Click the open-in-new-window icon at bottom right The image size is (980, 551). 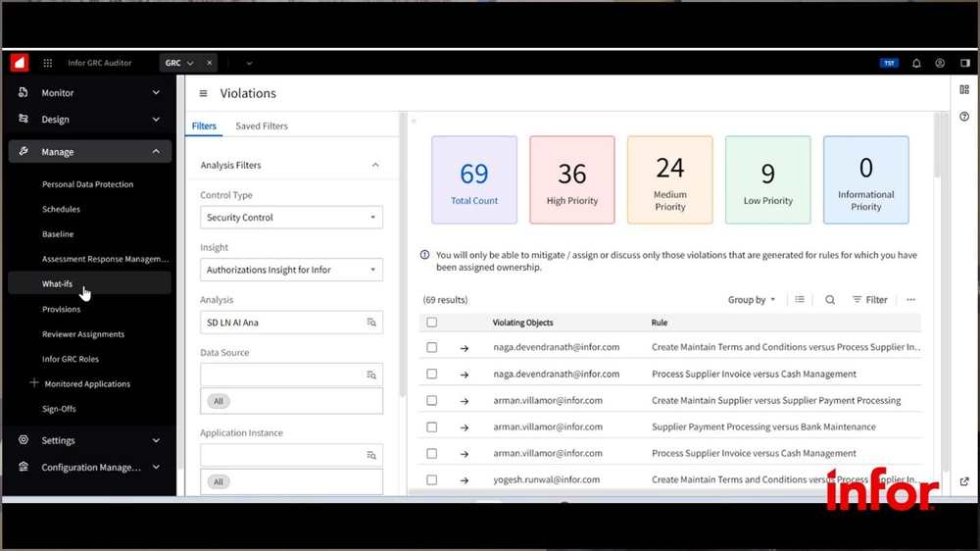click(964, 481)
